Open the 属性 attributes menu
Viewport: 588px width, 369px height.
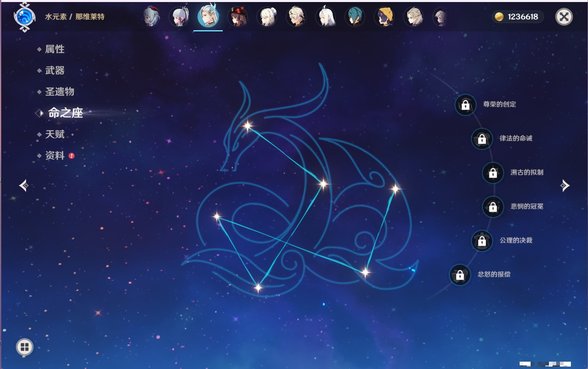55,49
